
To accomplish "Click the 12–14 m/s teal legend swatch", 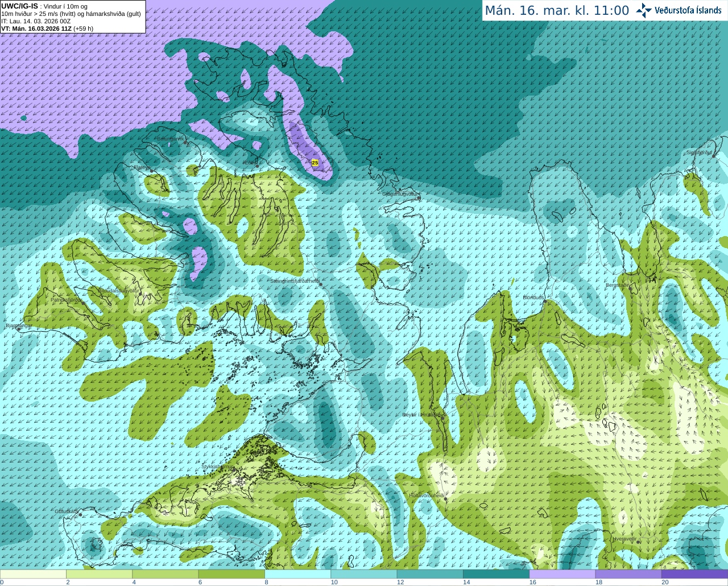I will (430, 574).
